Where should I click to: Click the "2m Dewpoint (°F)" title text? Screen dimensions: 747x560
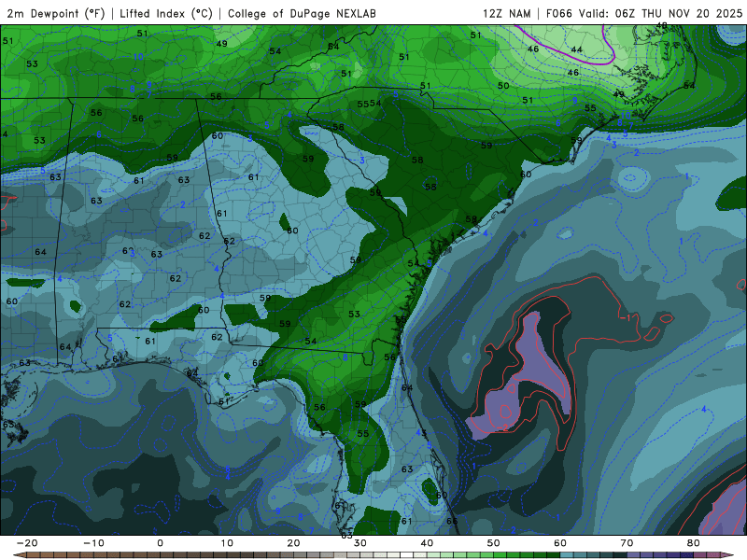pyautogui.click(x=56, y=13)
